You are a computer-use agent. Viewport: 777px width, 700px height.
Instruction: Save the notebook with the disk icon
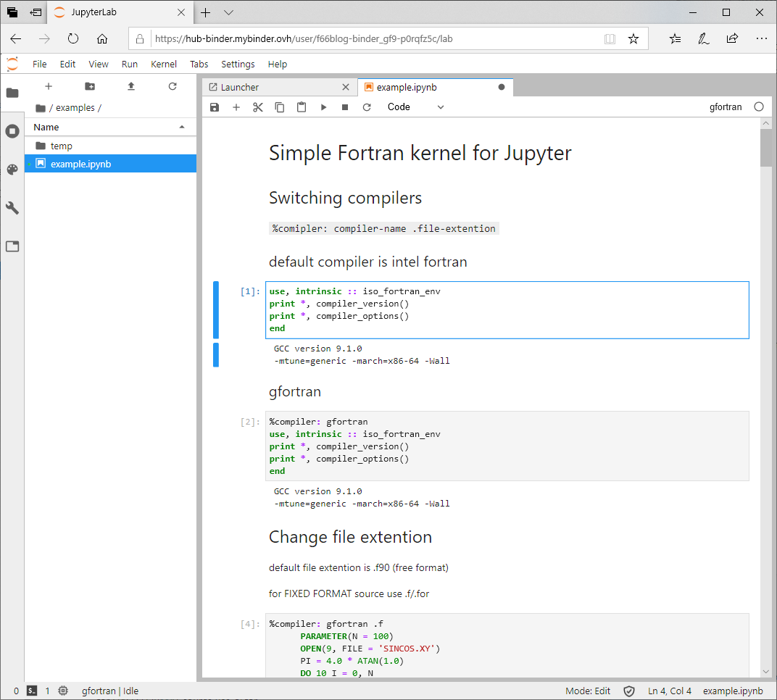click(215, 107)
